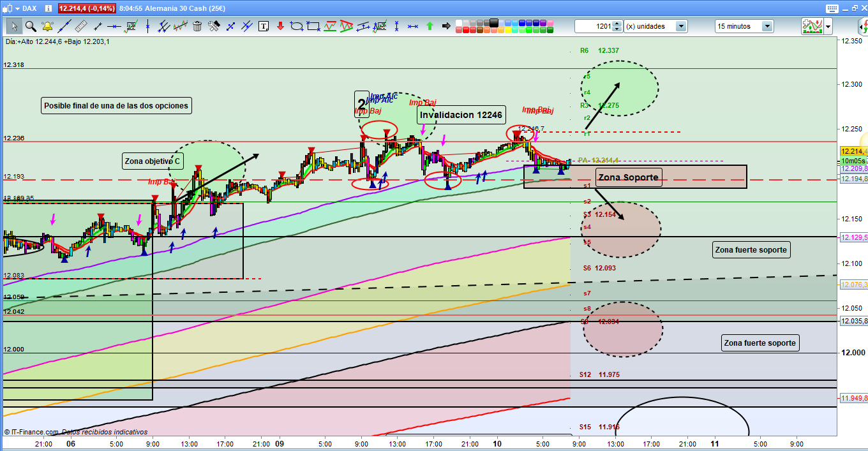Screen dimensions: 868x451
Task: Open the wrench and hammer settings tool
Action: pyautogui.click(x=214, y=26)
